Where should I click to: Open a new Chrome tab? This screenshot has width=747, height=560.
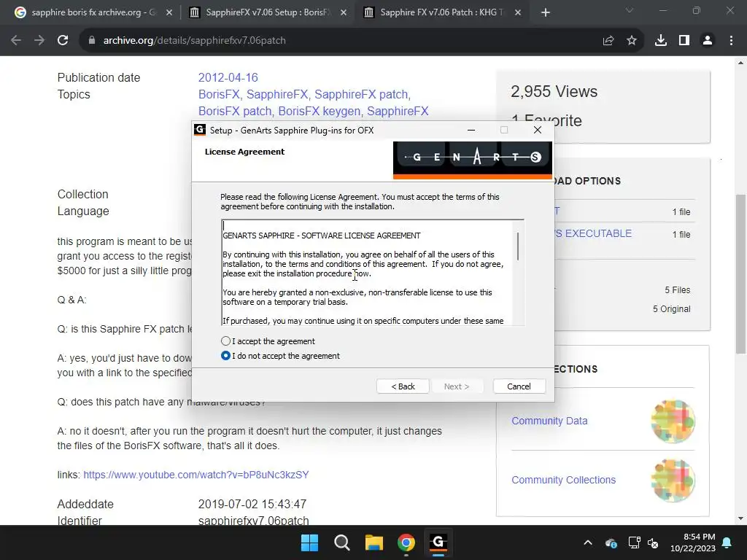(x=546, y=12)
